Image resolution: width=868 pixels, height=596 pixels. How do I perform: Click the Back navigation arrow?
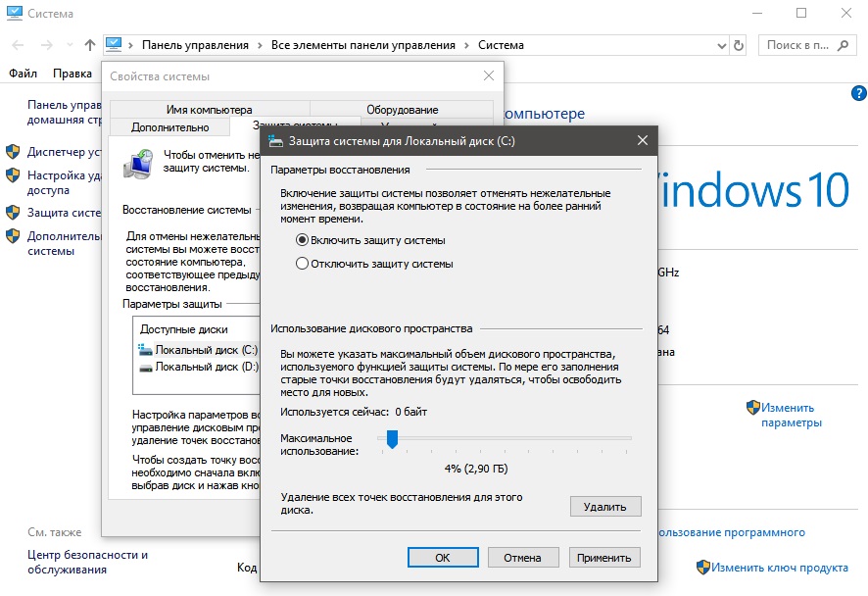pos(18,45)
